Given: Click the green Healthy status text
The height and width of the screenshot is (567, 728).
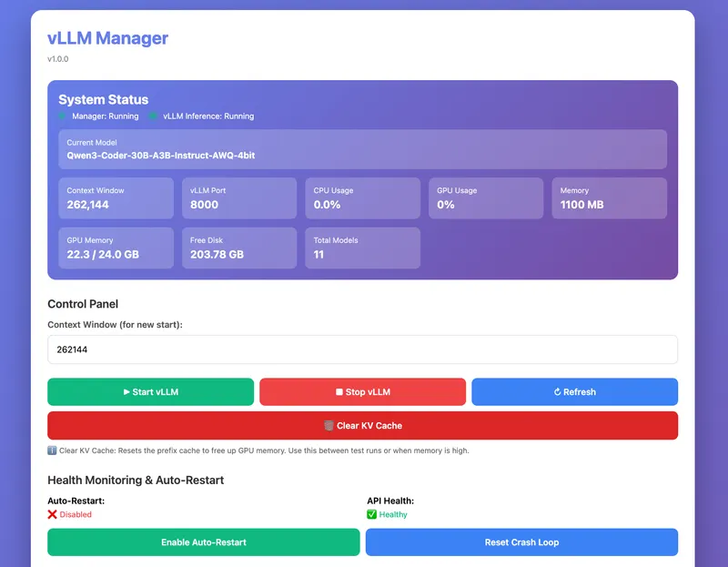Looking at the screenshot, I should (393, 514).
